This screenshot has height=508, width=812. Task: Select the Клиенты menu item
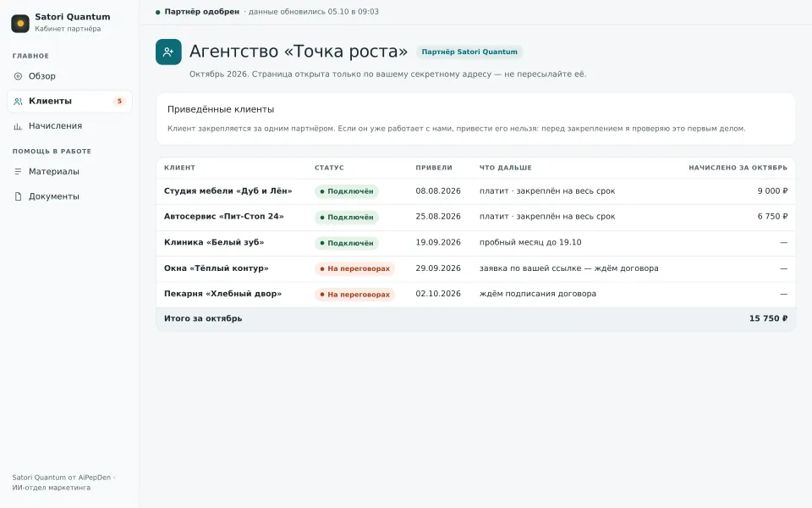click(69, 101)
